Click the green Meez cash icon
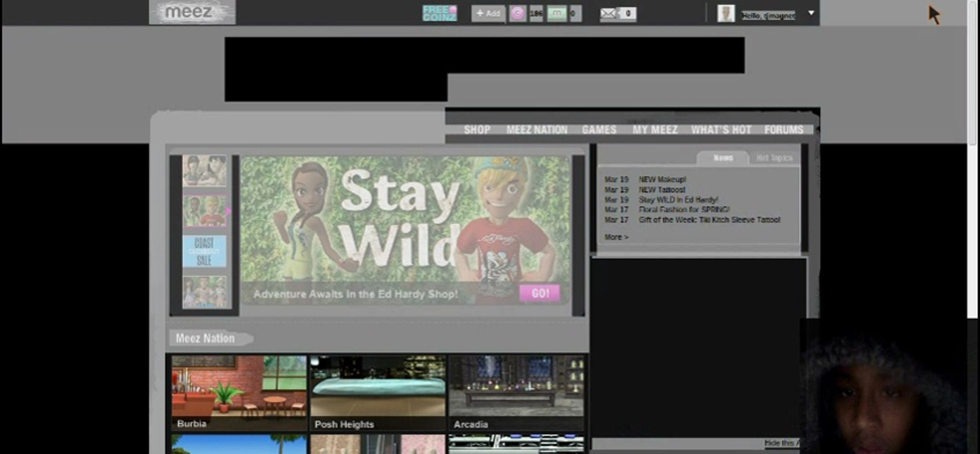 click(557, 13)
